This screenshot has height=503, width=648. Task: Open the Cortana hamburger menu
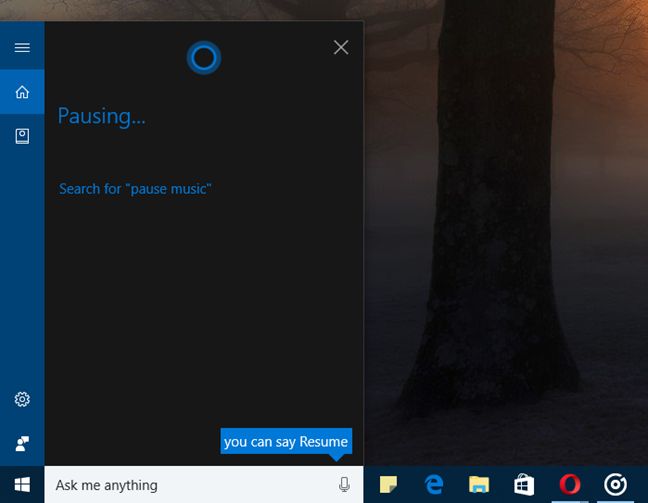[x=22, y=47]
